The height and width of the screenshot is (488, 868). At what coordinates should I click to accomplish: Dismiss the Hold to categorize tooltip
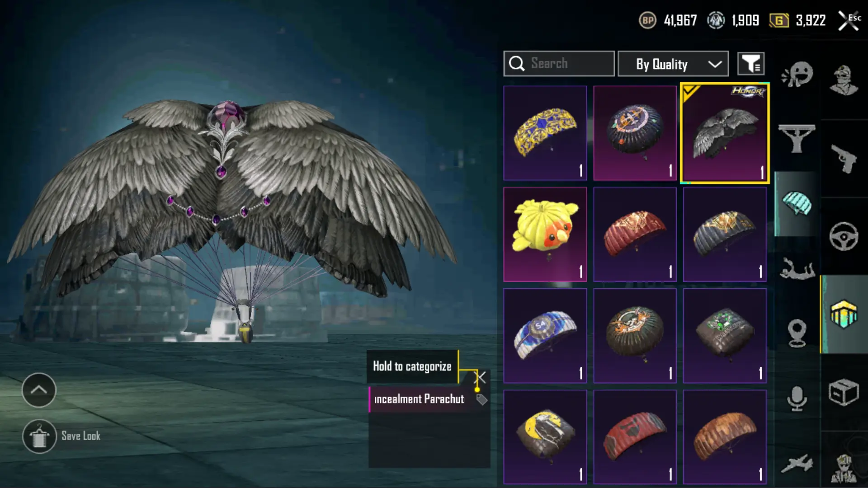[x=480, y=377]
